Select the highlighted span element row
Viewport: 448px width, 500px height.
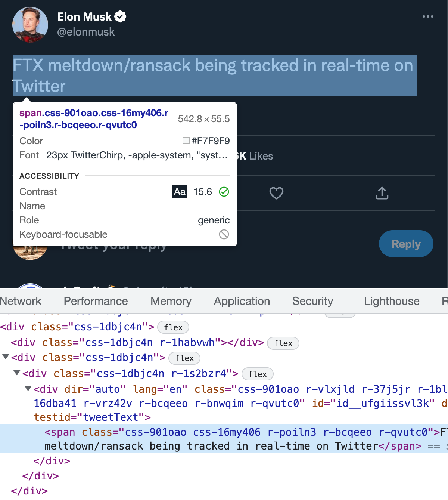point(224,439)
